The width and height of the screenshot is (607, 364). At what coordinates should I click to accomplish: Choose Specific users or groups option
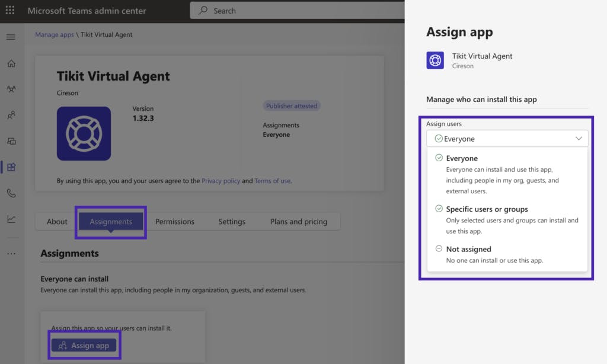(x=487, y=209)
